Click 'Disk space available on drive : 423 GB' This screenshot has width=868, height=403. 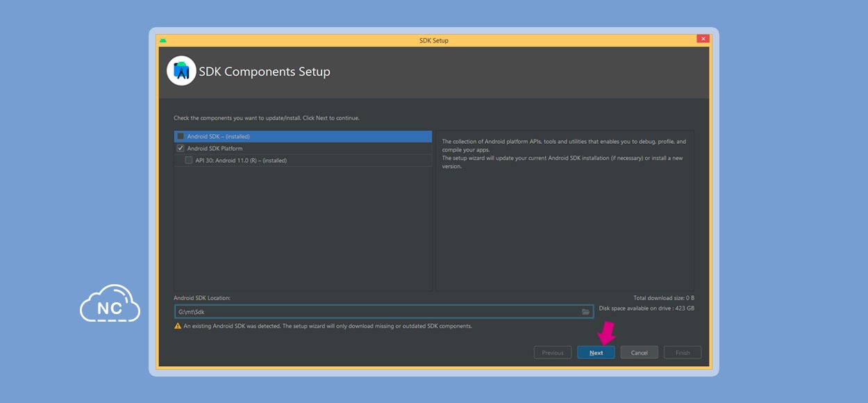coord(646,308)
